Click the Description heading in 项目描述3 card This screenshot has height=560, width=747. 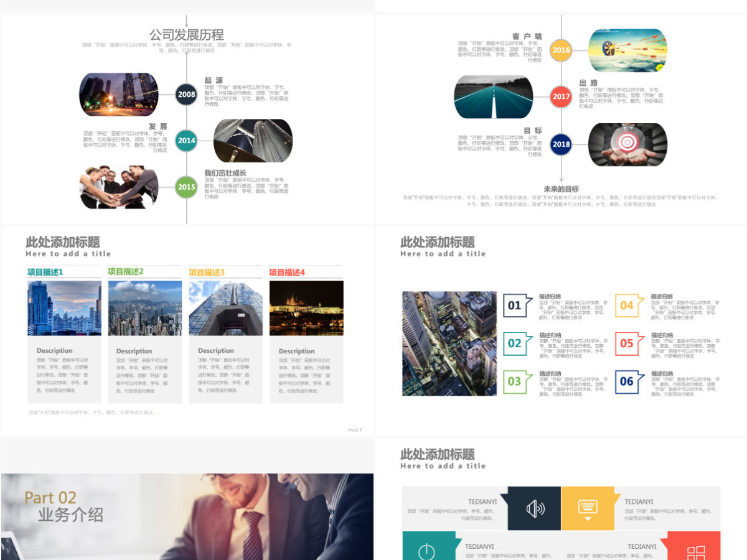pos(216,351)
